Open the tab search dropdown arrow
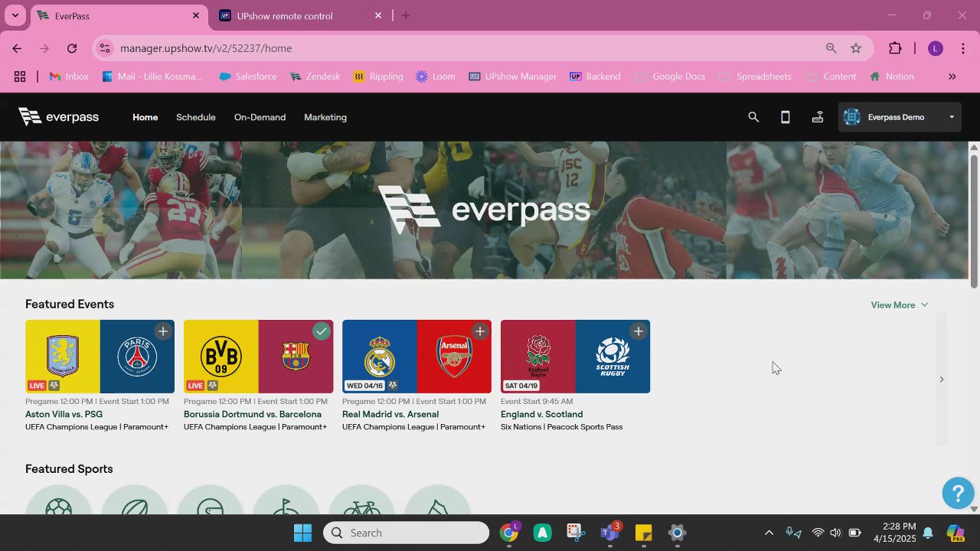The height and width of the screenshot is (551, 980). (15, 15)
